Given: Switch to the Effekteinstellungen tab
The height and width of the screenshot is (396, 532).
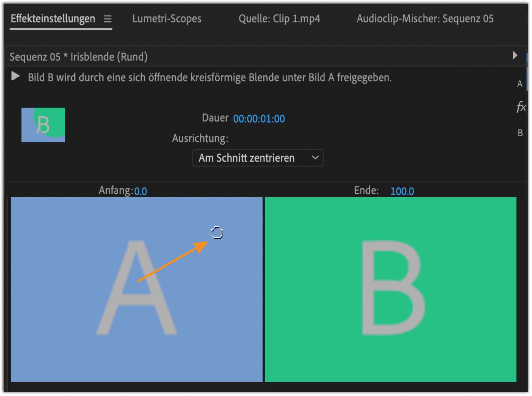Looking at the screenshot, I should pyautogui.click(x=53, y=19).
